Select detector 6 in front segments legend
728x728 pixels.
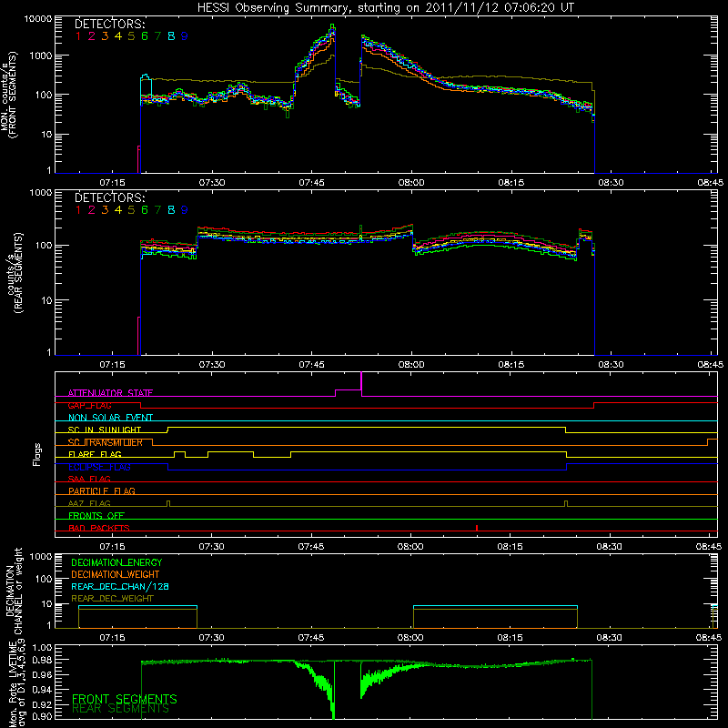[x=145, y=36]
